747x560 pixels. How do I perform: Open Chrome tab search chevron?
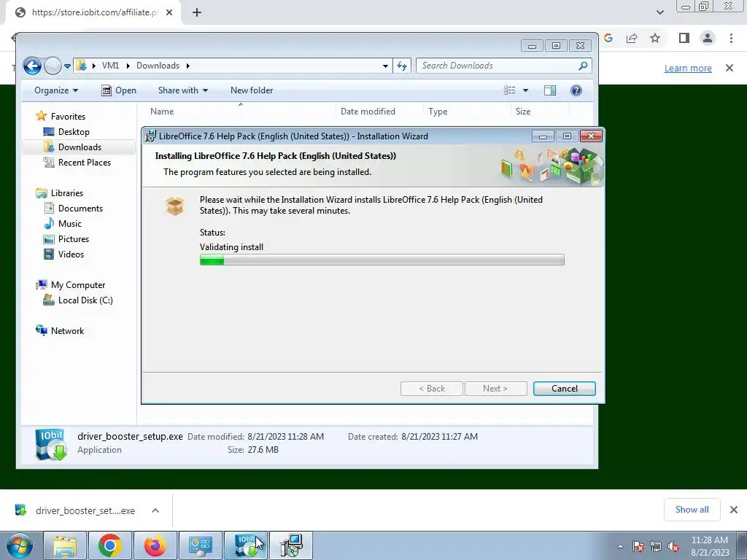point(659,12)
